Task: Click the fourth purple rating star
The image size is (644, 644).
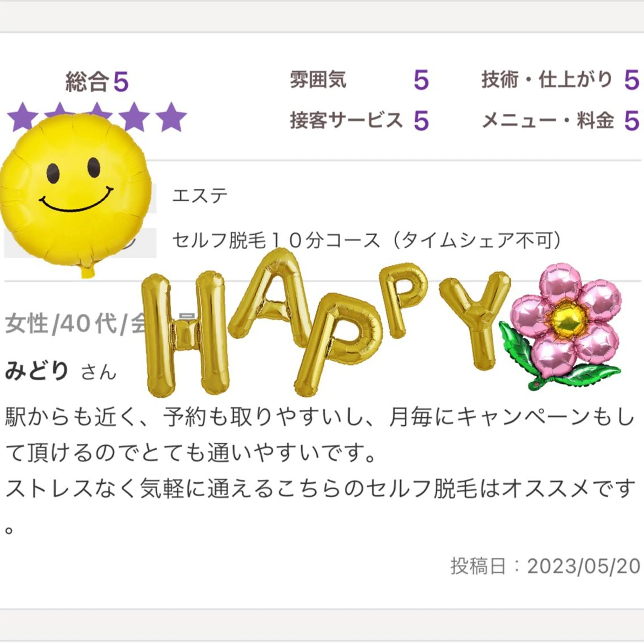Action: (x=134, y=117)
